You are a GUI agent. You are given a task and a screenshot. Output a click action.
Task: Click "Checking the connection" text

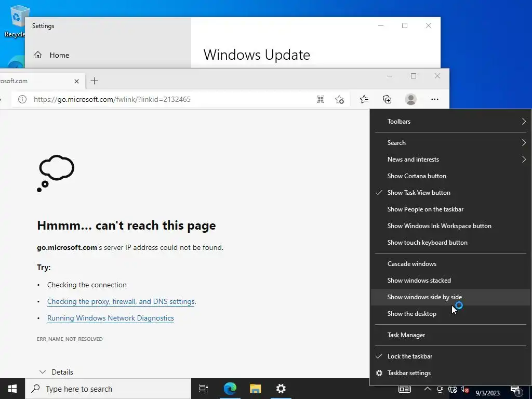click(87, 285)
